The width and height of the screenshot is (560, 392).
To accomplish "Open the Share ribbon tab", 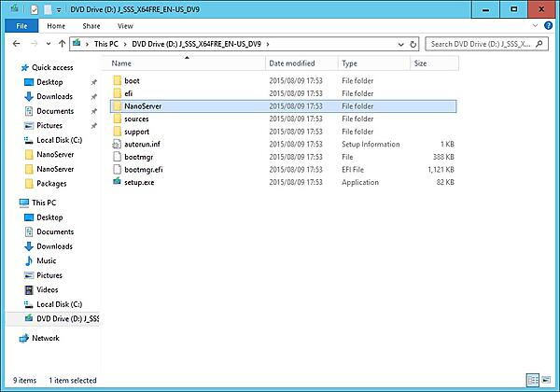I will coord(91,26).
